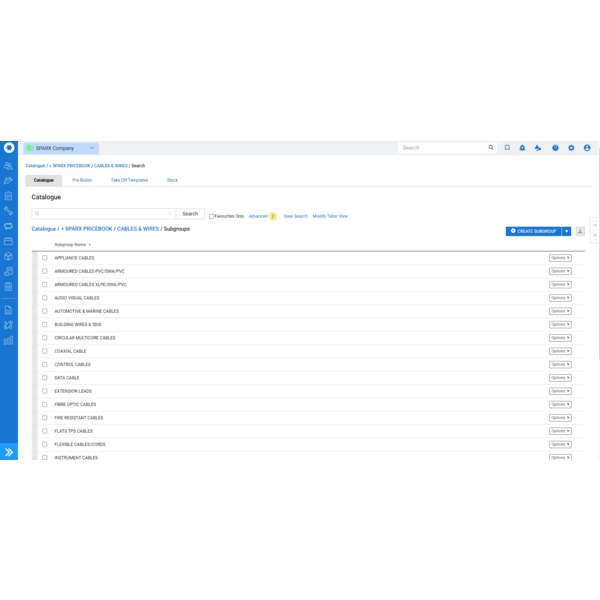Screen dimensions: 600x600
Task: Switch to the Pre-Builds tab
Action: (82, 180)
